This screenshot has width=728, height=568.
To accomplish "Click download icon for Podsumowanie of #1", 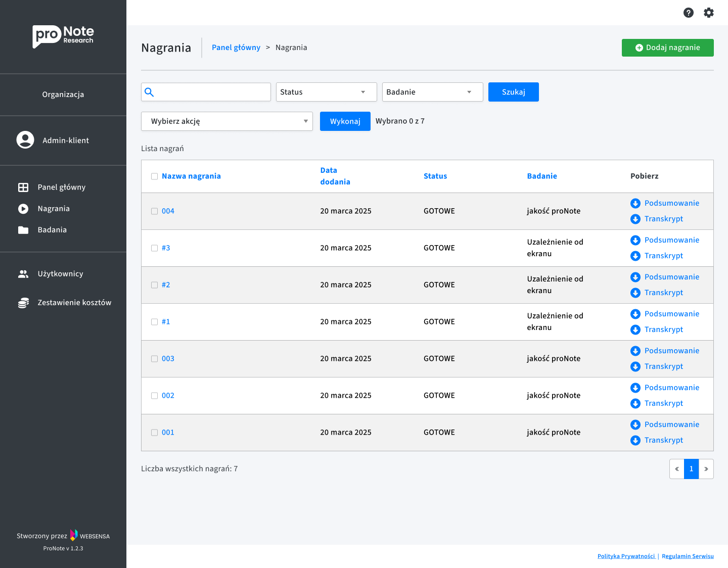I will [x=635, y=314].
